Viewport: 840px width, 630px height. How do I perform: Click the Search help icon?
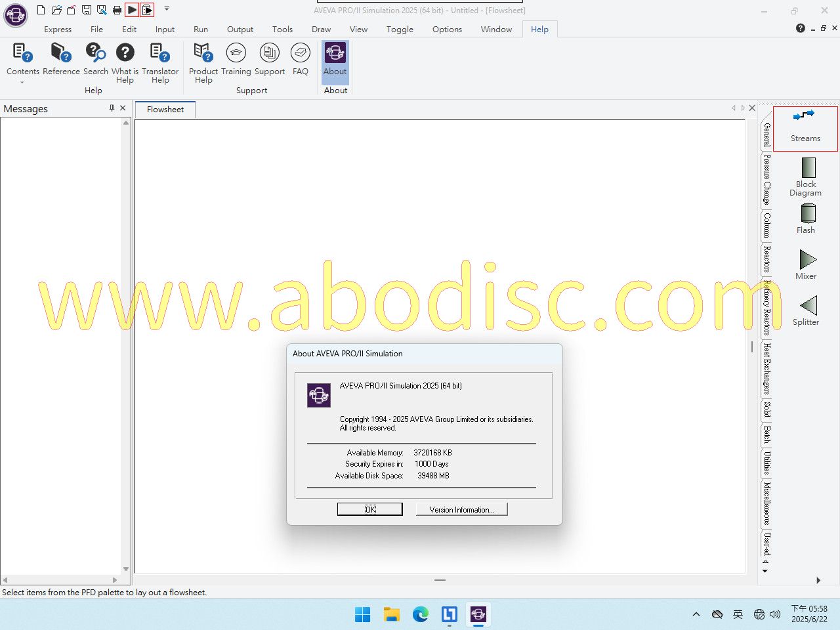click(x=96, y=59)
